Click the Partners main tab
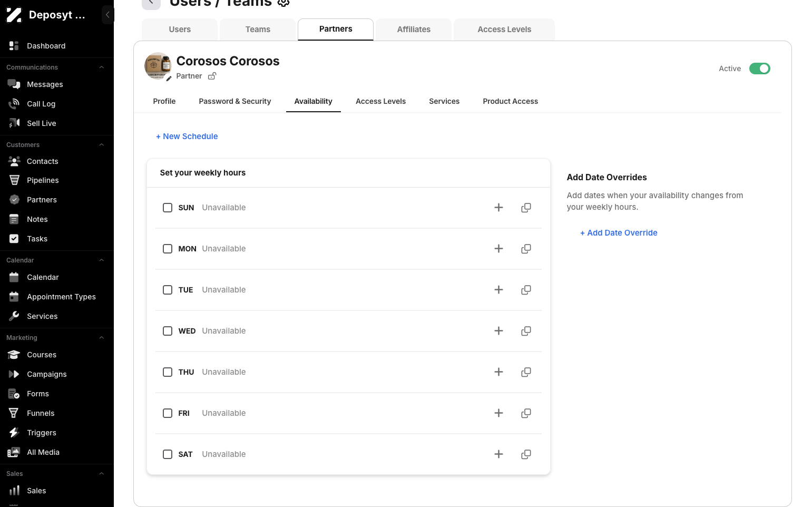The image size is (812, 507). pyautogui.click(x=336, y=29)
